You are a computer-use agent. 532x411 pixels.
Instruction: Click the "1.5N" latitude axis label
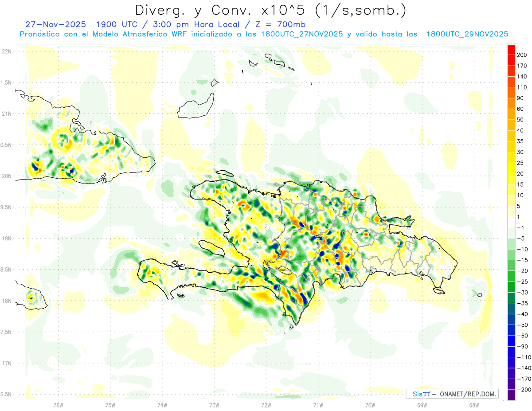(x=6, y=82)
